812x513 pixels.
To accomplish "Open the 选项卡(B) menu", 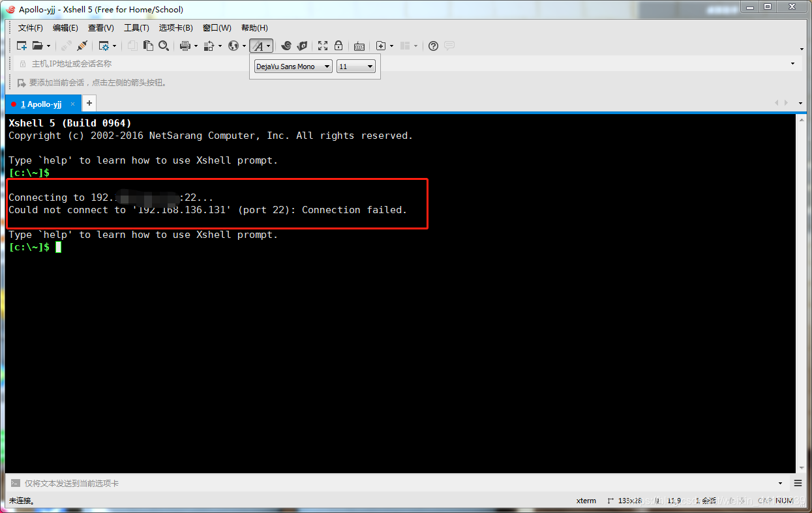I will click(x=175, y=28).
